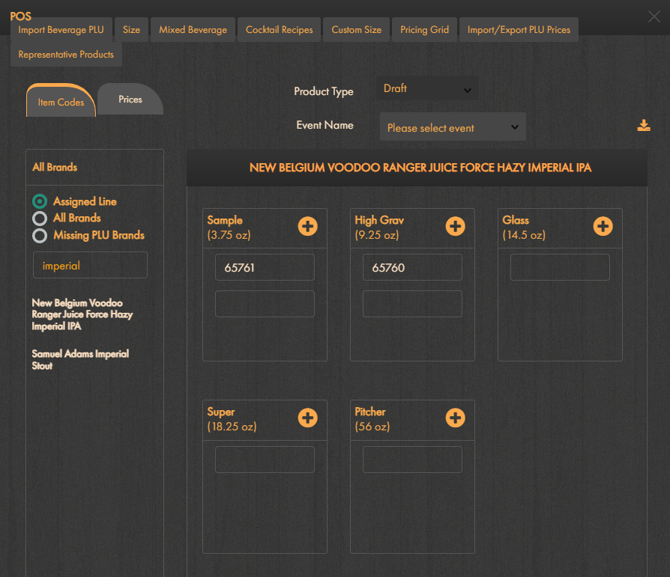This screenshot has height=577, width=670.
Task: Click the Glass item code field
Action: pyautogui.click(x=560, y=268)
